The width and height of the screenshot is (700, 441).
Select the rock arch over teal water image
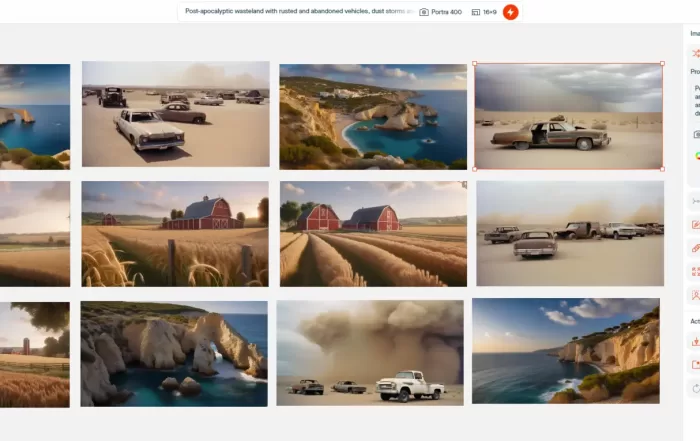174,354
